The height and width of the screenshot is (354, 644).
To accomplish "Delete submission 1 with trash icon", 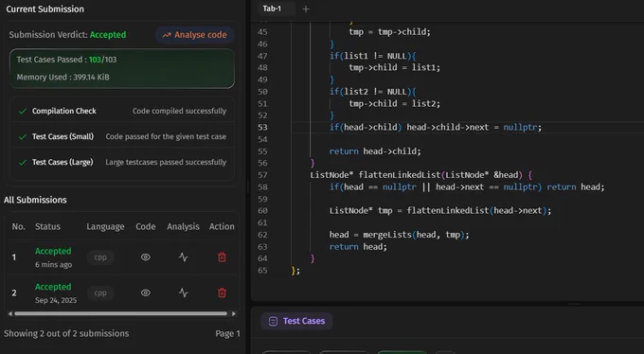I will (x=222, y=257).
